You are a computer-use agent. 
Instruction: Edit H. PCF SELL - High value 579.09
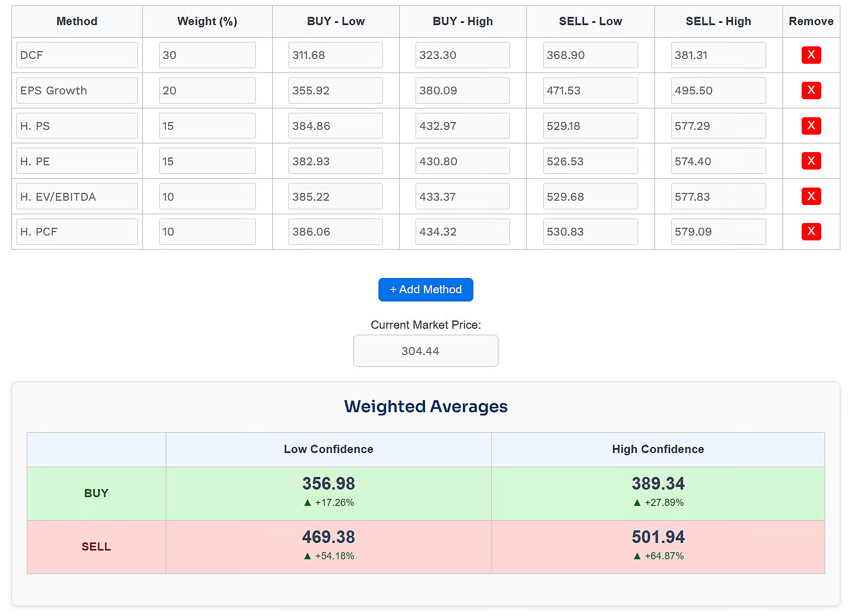[x=718, y=232]
